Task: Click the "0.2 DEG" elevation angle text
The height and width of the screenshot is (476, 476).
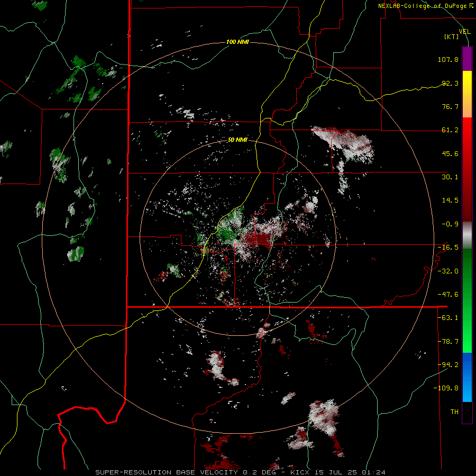Action: [x=259, y=472]
